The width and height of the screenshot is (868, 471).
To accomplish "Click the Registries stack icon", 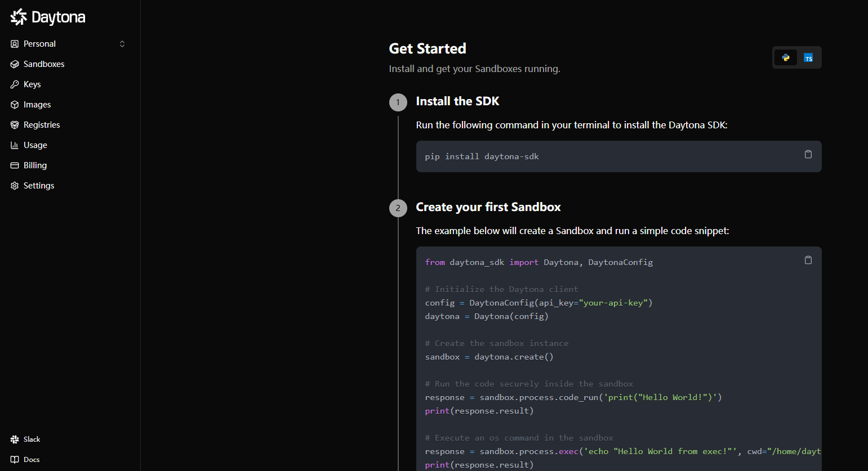I will pos(15,125).
